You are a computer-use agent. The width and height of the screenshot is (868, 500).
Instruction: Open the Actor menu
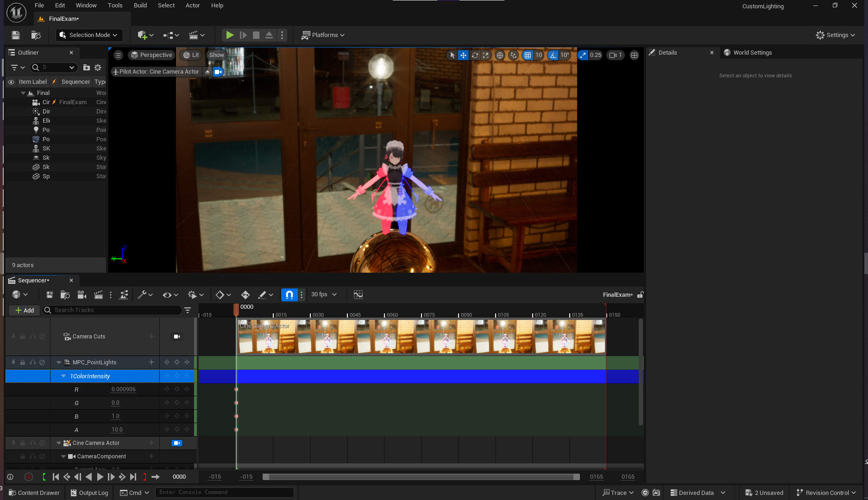pos(193,6)
